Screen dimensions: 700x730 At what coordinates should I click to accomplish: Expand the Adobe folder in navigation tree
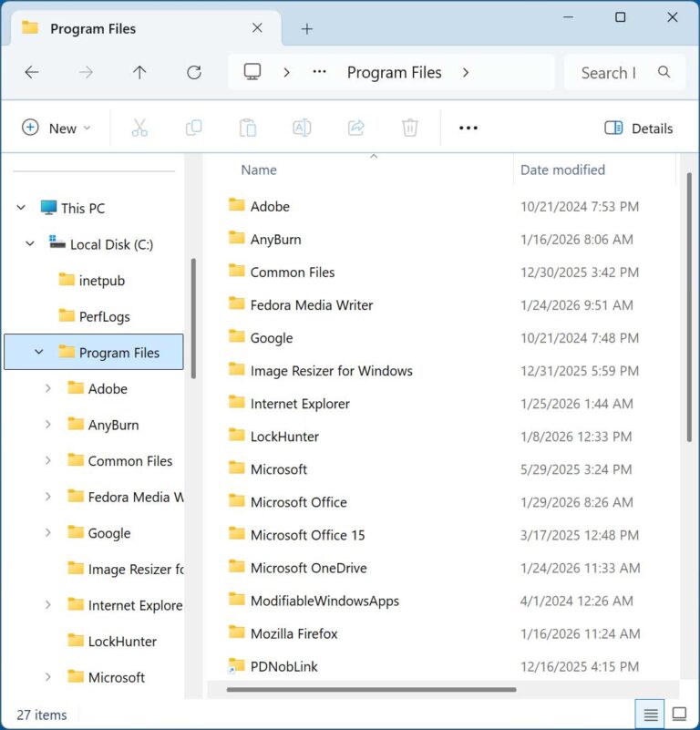click(48, 388)
